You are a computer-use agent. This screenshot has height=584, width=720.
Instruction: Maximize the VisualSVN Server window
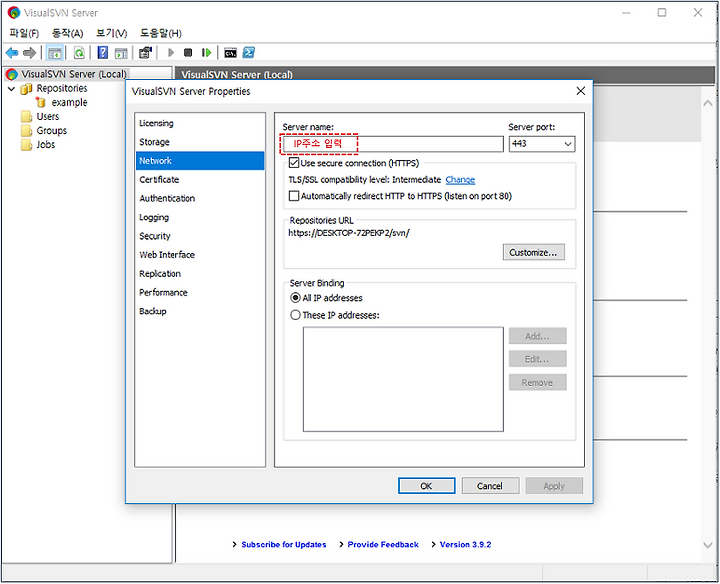tap(662, 12)
